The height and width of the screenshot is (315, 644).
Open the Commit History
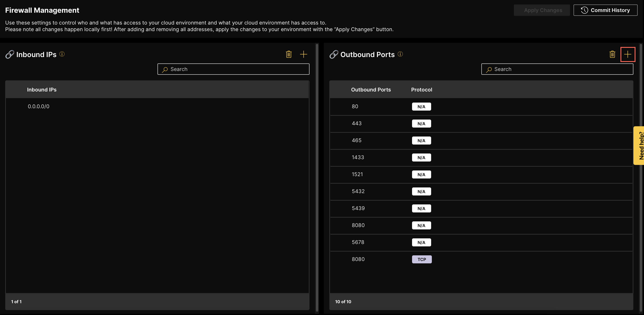[x=605, y=10]
